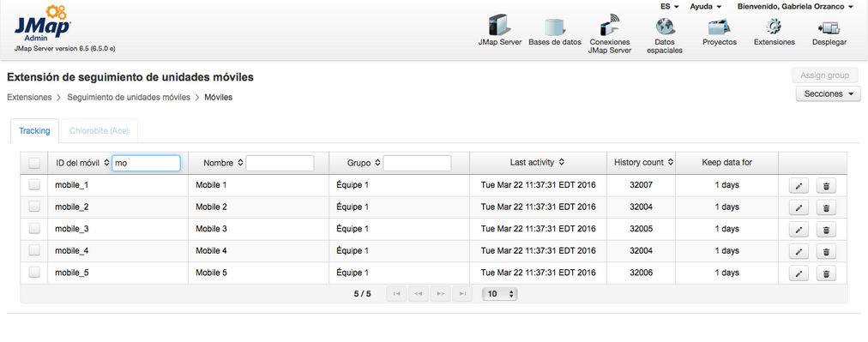Click the mobile_4 ID cell
This screenshot has width=868, height=342.
point(118,250)
